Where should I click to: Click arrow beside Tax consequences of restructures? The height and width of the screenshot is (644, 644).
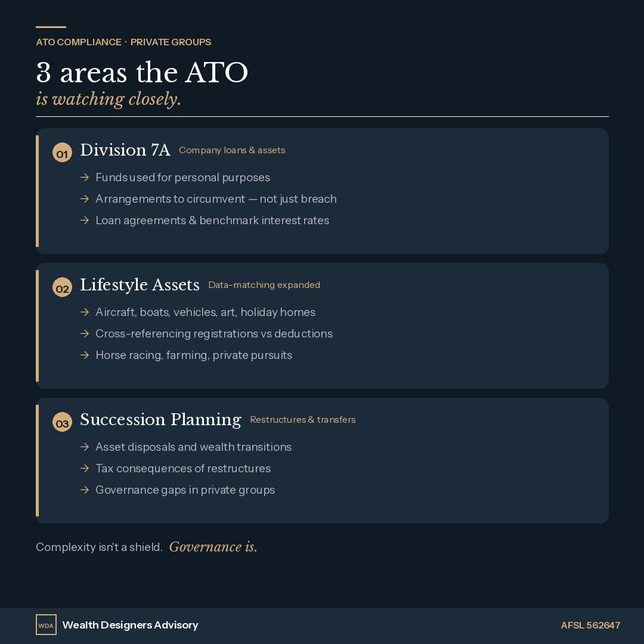point(85,468)
